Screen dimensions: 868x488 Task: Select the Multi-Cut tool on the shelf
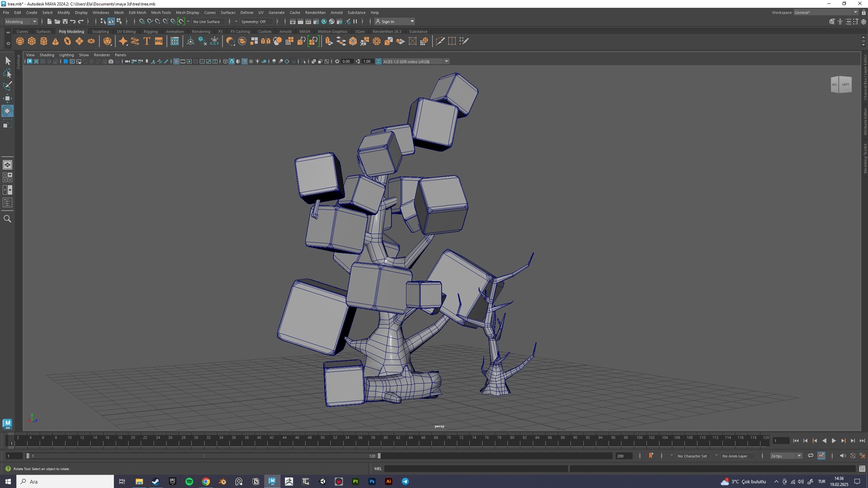(x=440, y=41)
